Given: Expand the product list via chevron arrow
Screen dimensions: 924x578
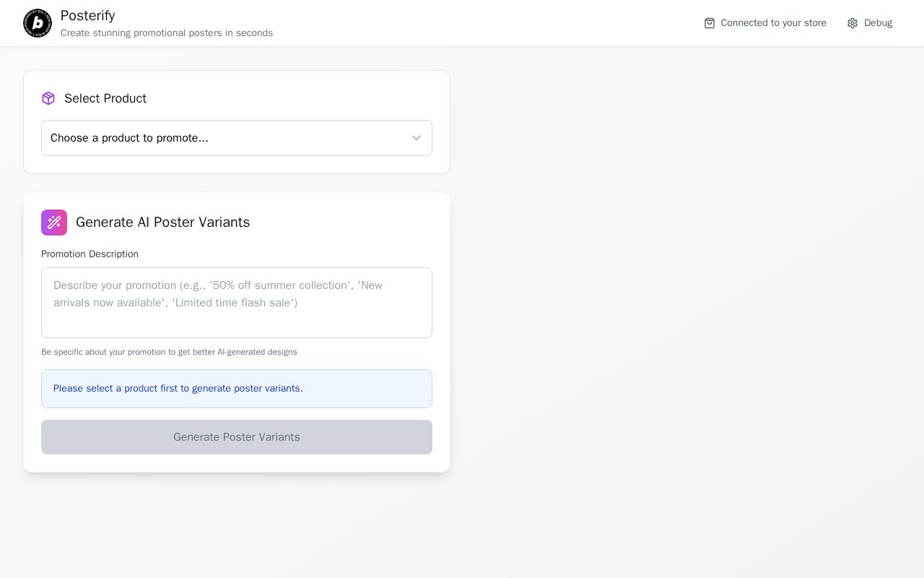Looking at the screenshot, I should tap(417, 138).
